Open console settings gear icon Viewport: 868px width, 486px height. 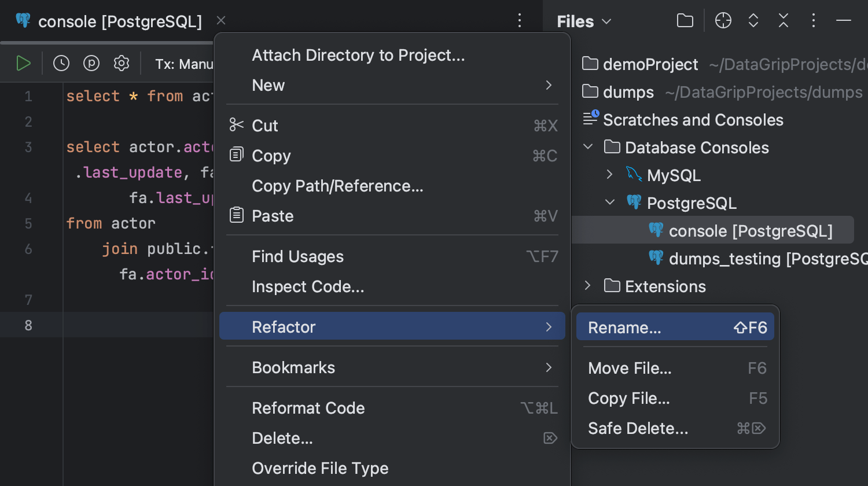point(122,63)
